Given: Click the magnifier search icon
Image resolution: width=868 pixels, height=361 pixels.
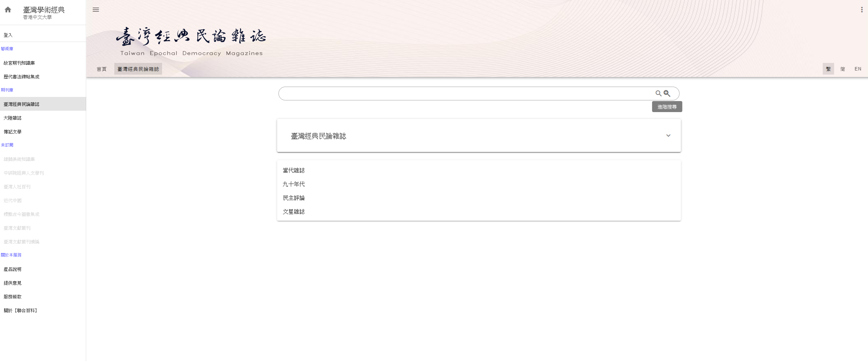Looking at the screenshot, I should tap(658, 93).
